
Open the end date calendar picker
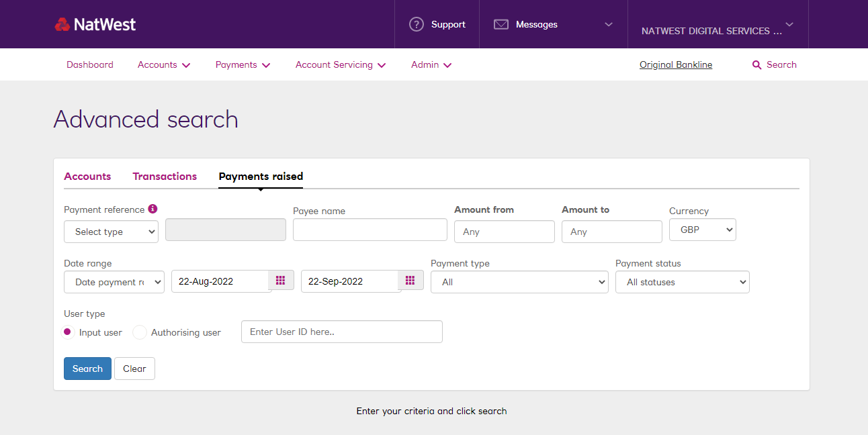[410, 281]
